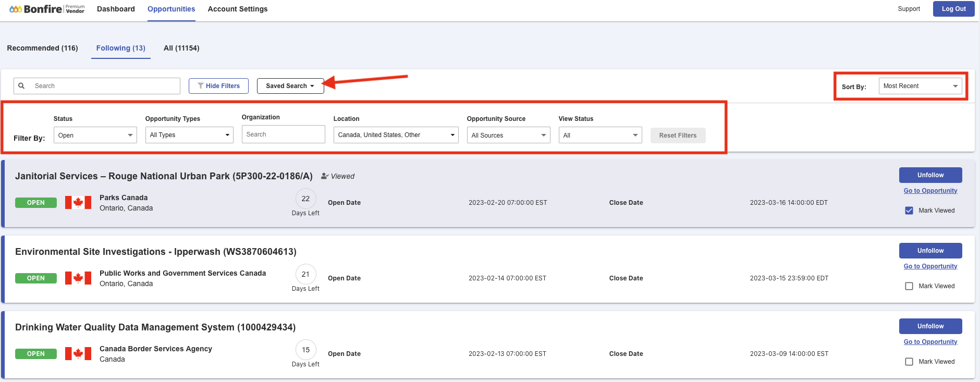Screen dimensions: 980x382
Task: Open the Location filter dropdown
Action: [x=396, y=135]
